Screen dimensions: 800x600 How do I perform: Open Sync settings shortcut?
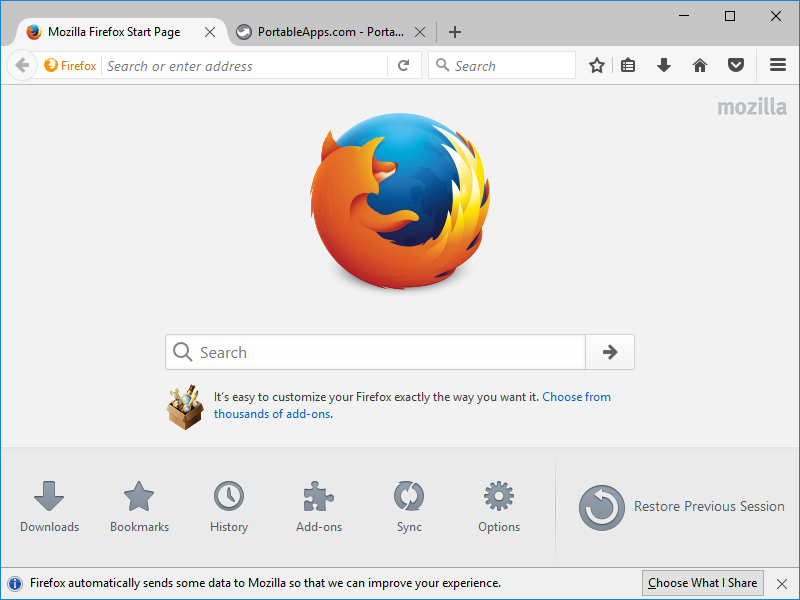point(409,506)
